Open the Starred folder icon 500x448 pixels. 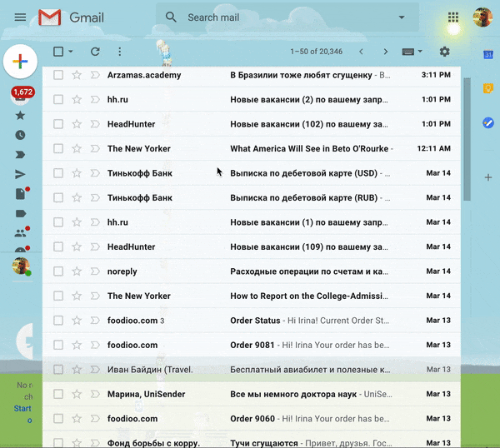(x=20, y=116)
